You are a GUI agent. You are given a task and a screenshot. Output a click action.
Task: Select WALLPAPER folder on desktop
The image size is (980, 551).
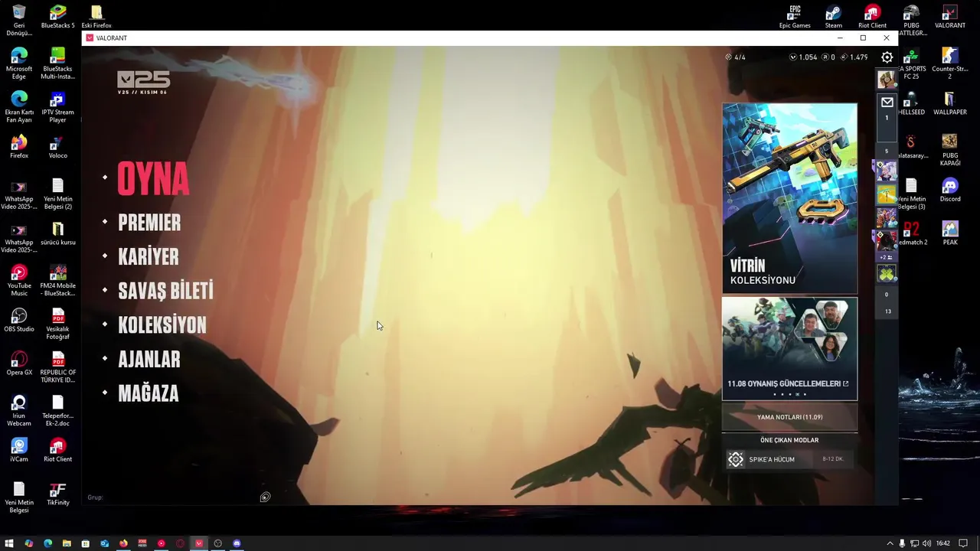coord(949,103)
